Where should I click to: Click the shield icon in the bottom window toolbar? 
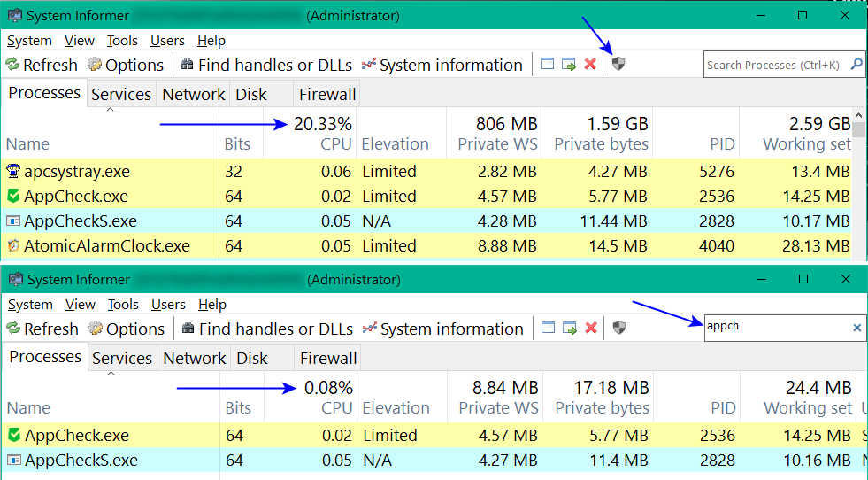point(619,328)
